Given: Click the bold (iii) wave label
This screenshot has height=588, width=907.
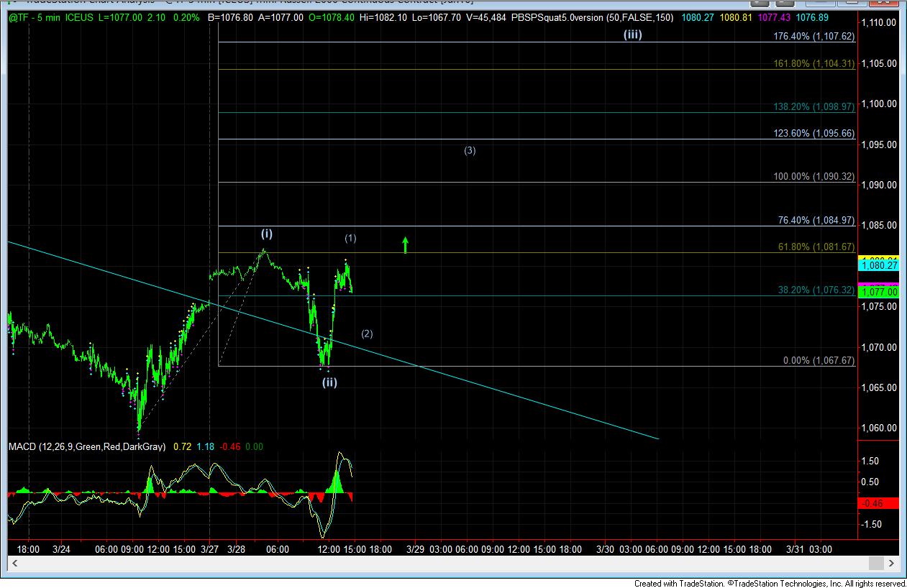Looking at the screenshot, I should tap(632, 35).
